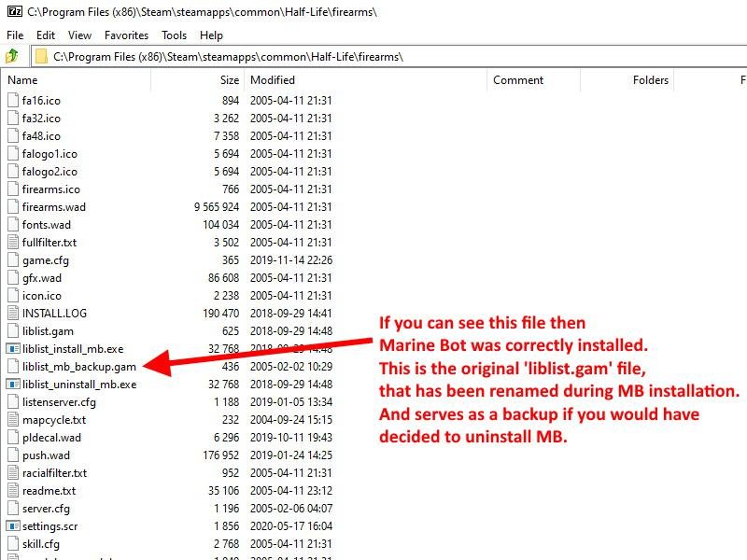
Task: Click the date 2005-04-11 23:12
Action: pyautogui.click(x=291, y=491)
